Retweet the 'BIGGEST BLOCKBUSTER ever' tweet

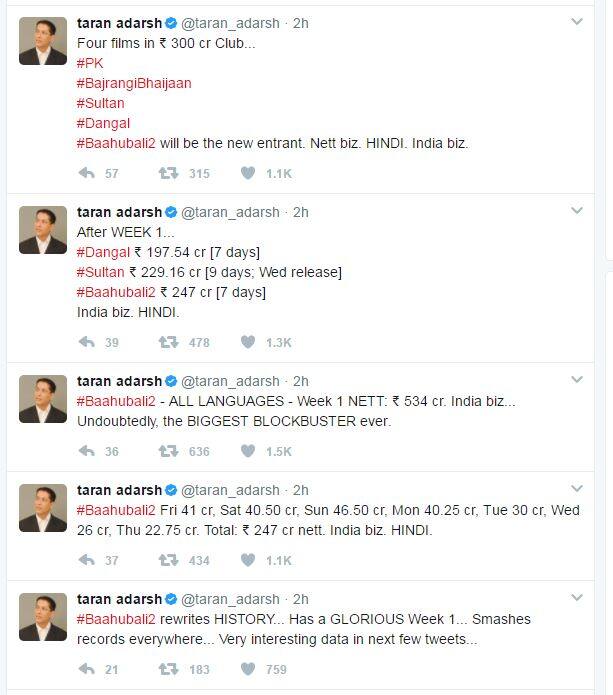click(169, 451)
